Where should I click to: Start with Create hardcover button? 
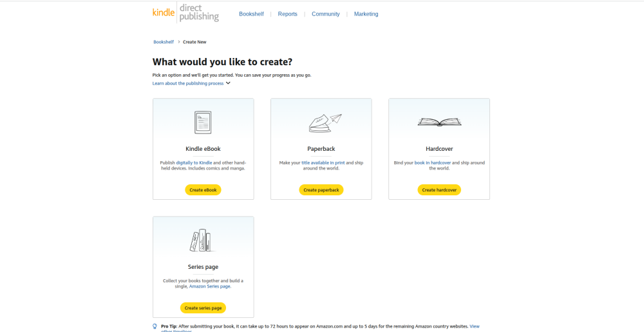click(439, 190)
